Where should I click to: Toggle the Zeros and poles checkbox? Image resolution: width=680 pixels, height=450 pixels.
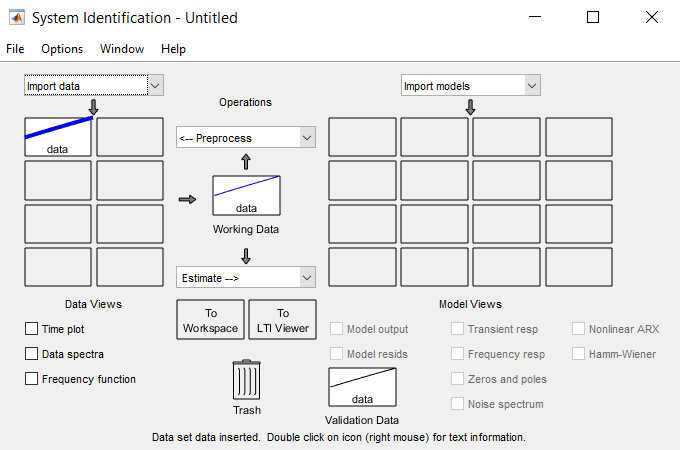click(x=457, y=378)
